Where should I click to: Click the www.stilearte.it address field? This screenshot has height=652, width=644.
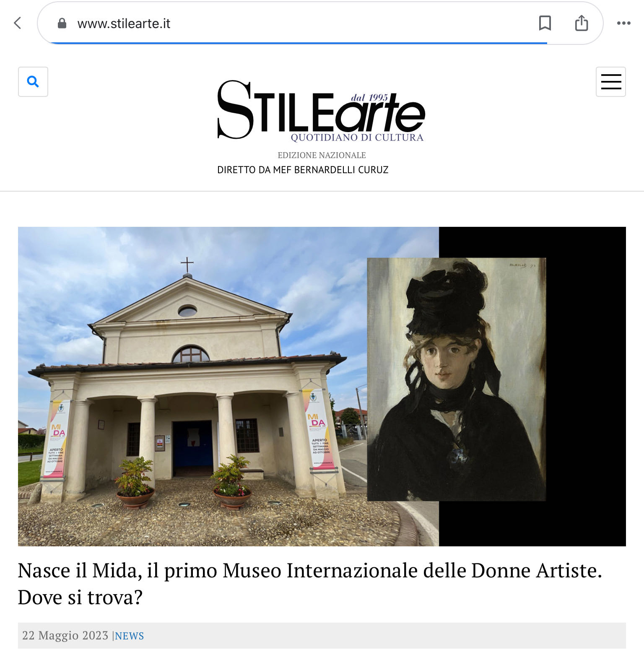[293, 23]
